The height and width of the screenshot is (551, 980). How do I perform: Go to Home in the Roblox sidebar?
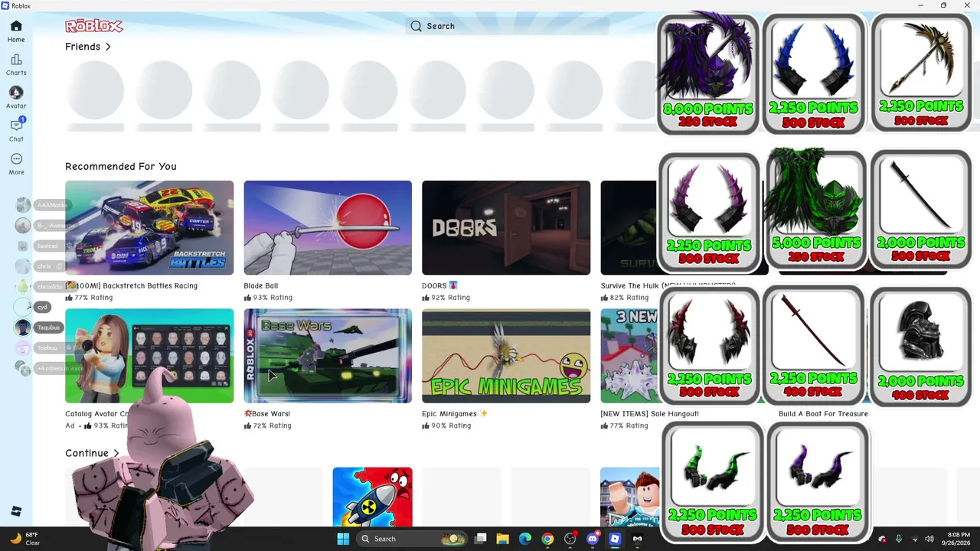[16, 31]
